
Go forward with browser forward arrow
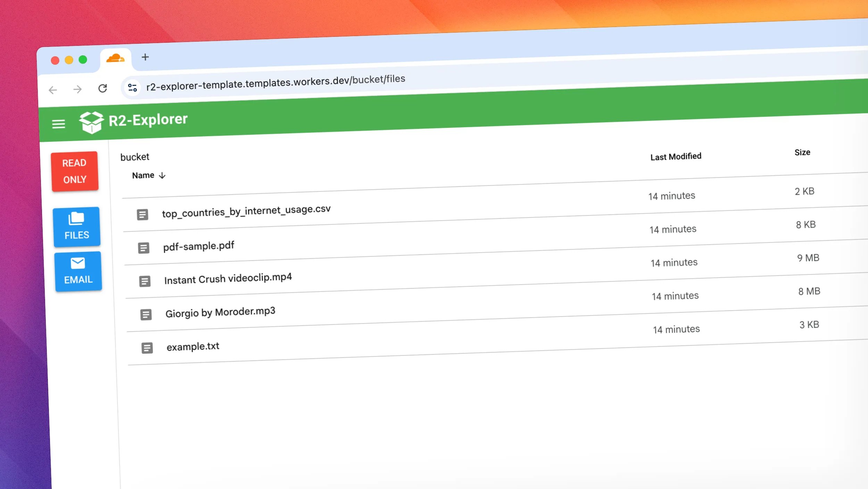[x=78, y=89]
